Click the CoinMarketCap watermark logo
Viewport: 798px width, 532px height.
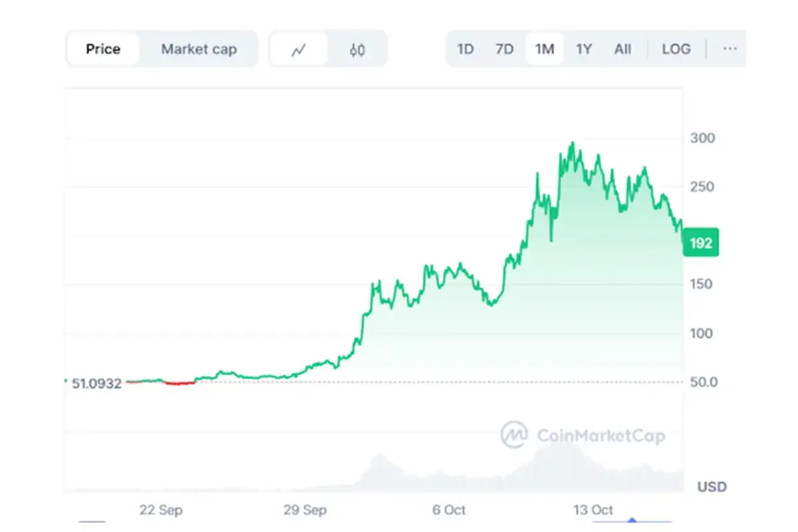[583, 436]
